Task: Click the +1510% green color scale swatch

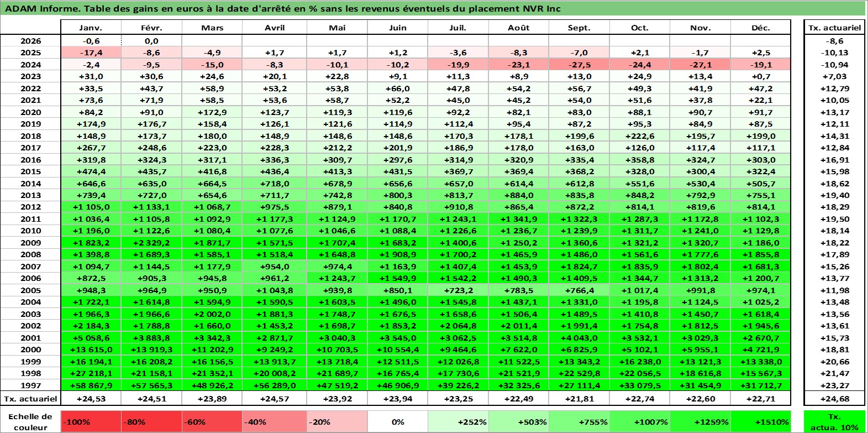Action: [x=761, y=421]
